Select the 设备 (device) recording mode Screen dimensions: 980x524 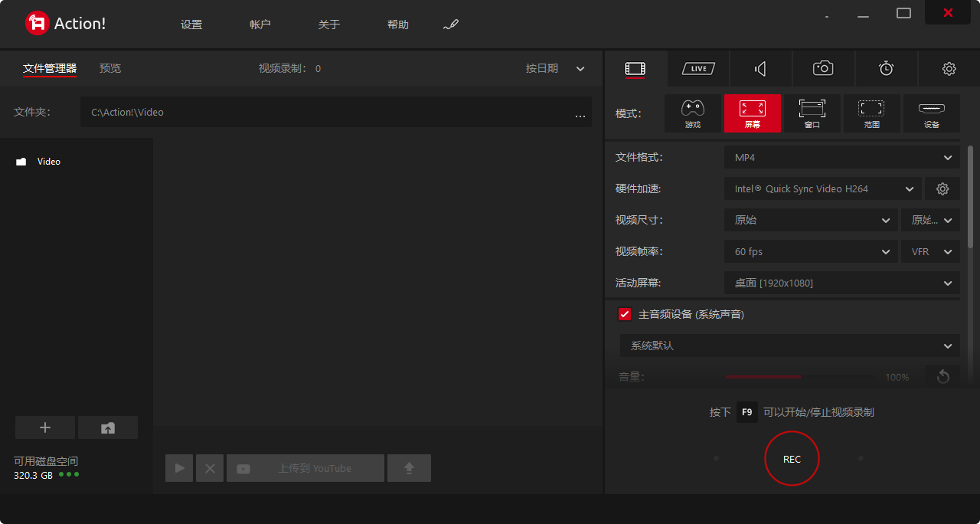coord(932,113)
